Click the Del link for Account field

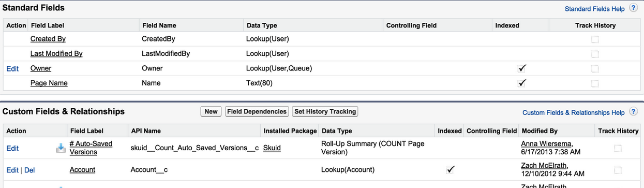click(29, 170)
